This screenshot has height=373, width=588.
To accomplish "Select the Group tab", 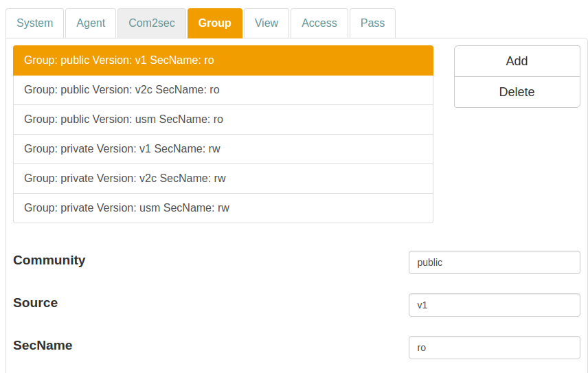I will (x=214, y=23).
